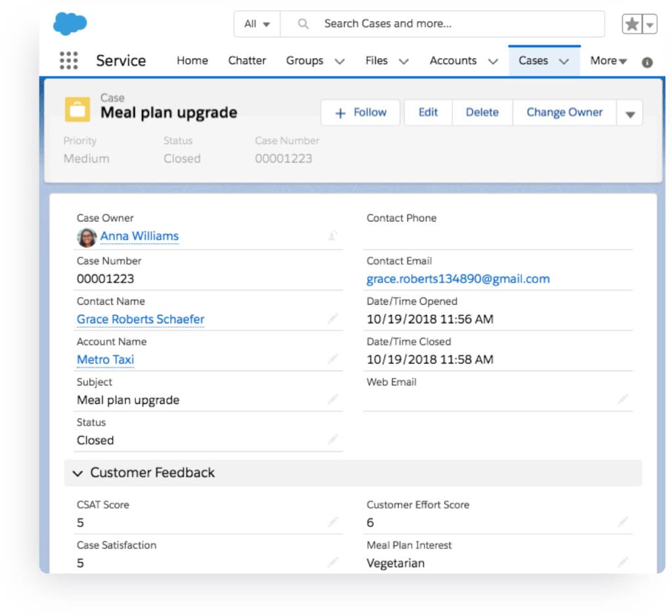The width and height of the screenshot is (672, 616).
Task: Select the Cases tab
Action: click(533, 60)
